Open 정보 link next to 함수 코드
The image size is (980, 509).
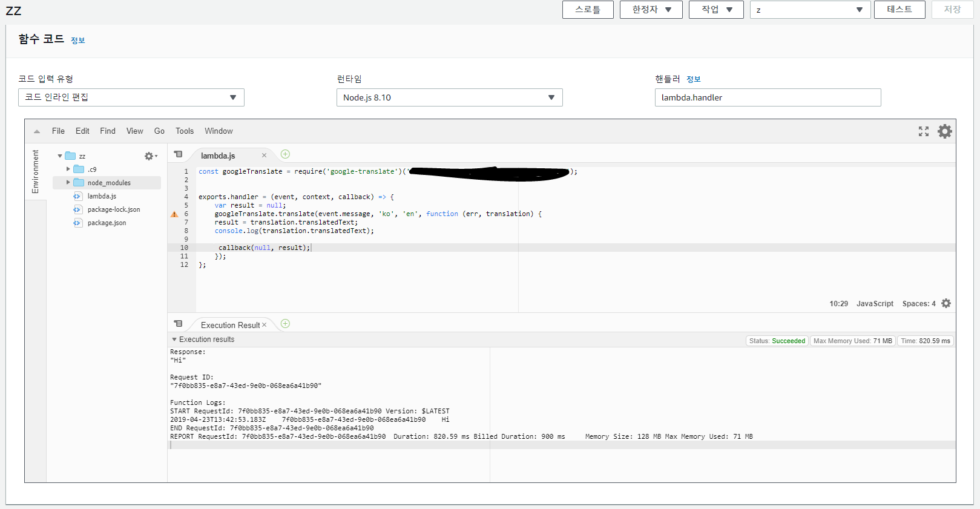(x=78, y=41)
